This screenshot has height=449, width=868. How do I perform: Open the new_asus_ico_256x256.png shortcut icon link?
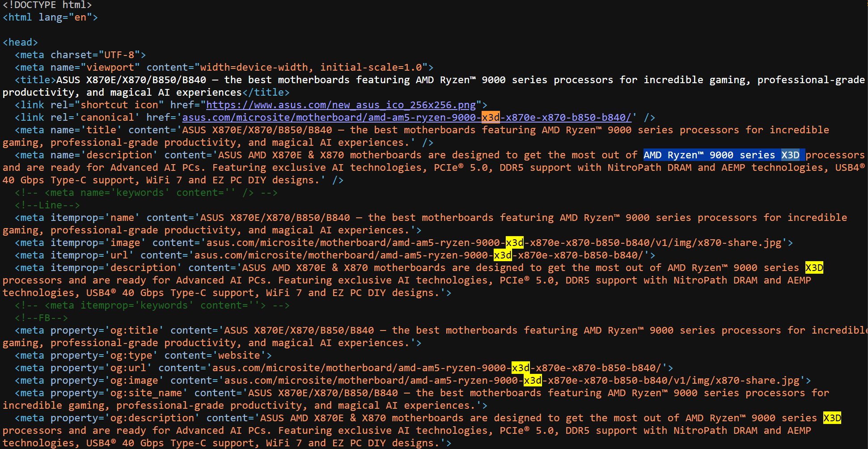tap(341, 105)
